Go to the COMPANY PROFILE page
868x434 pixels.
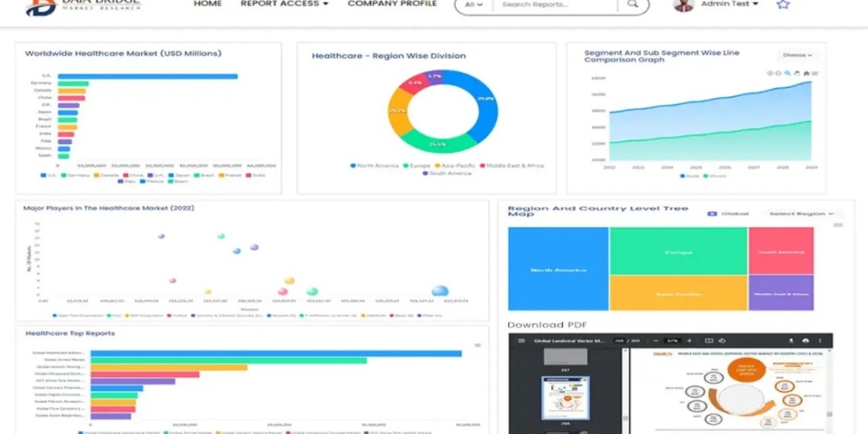tap(392, 4)
